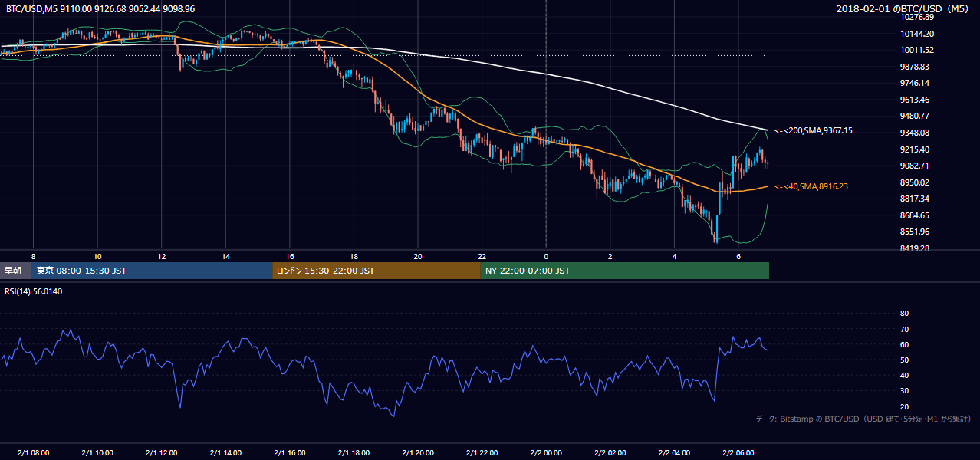Viewport: 980px width, 460px height.
Task: Click the 2/1 22:00 date label
Action: coord(482,452)
